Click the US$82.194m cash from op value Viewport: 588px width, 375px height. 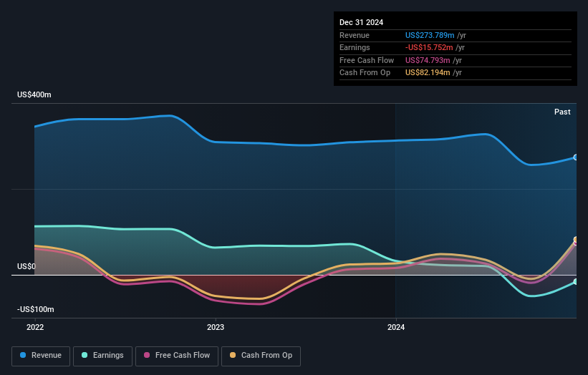click(x=428, y=73)
